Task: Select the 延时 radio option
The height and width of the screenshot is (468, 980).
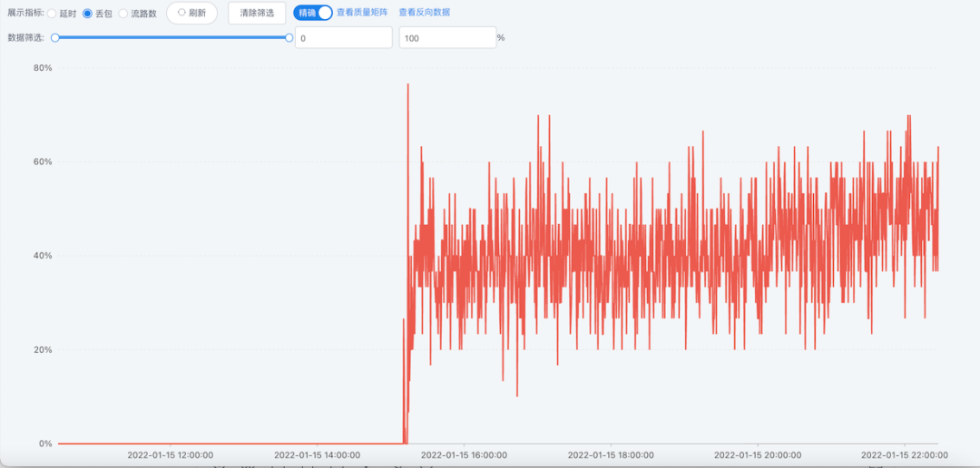Action: pos(52,14)
